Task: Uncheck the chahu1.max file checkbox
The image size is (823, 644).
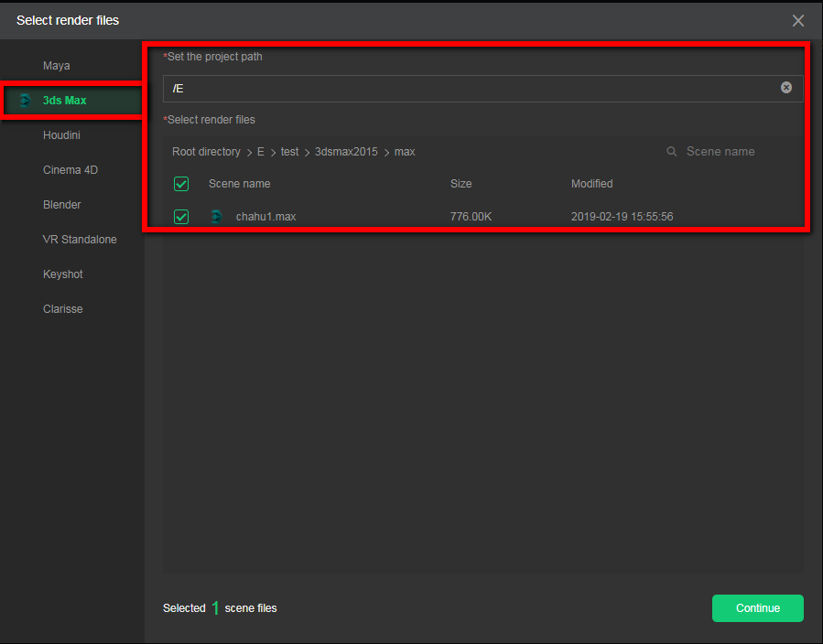Action: tap(181, 217)
